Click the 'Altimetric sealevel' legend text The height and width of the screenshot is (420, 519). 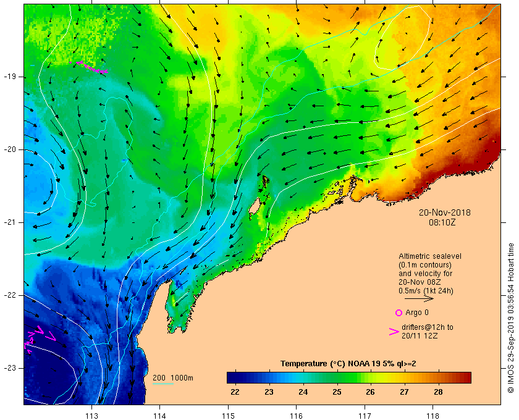click(429, 256)
